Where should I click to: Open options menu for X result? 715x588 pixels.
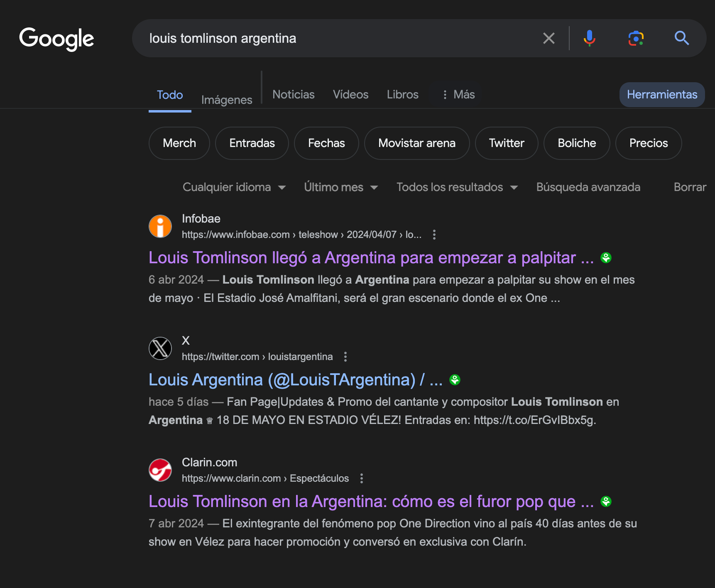click(345, 357)
